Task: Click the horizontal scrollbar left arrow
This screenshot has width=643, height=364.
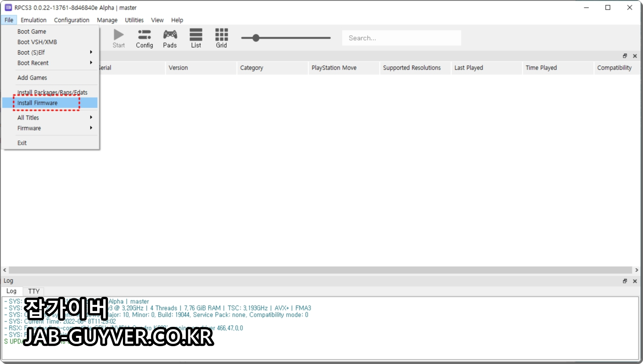Action: [5, 270]
